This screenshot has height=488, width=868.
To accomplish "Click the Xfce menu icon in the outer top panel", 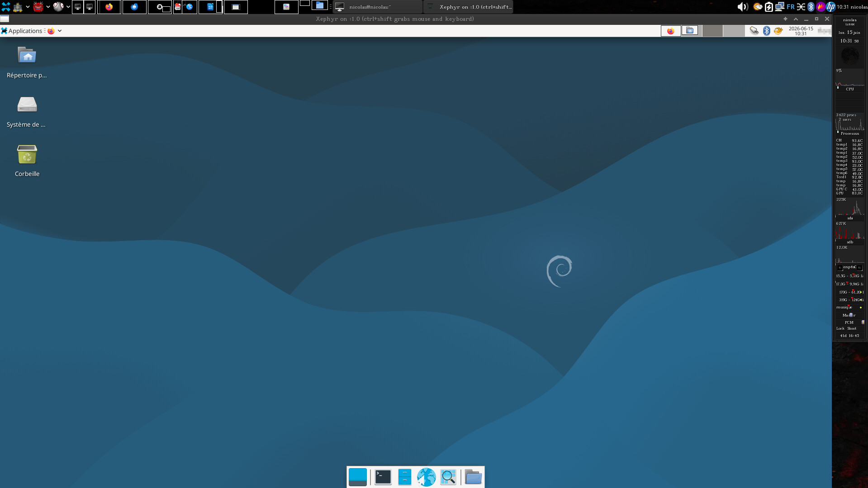I will point(6,7).
